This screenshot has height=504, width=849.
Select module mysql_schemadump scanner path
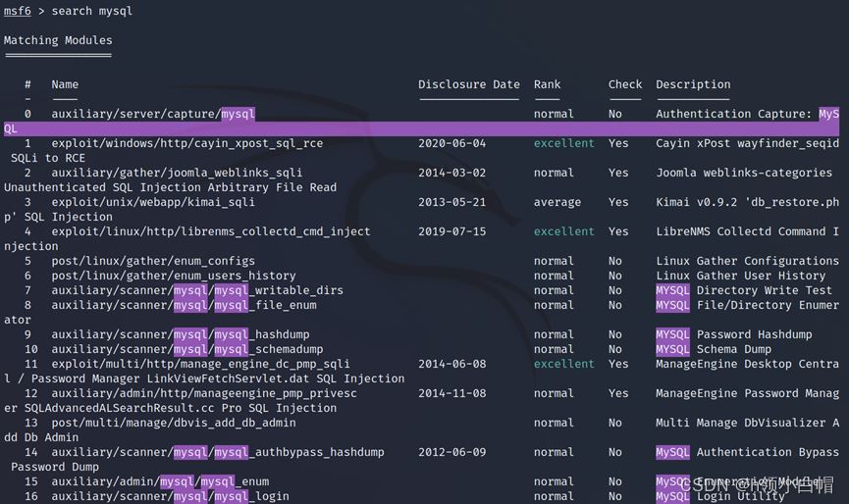click(x=187, y=349)
